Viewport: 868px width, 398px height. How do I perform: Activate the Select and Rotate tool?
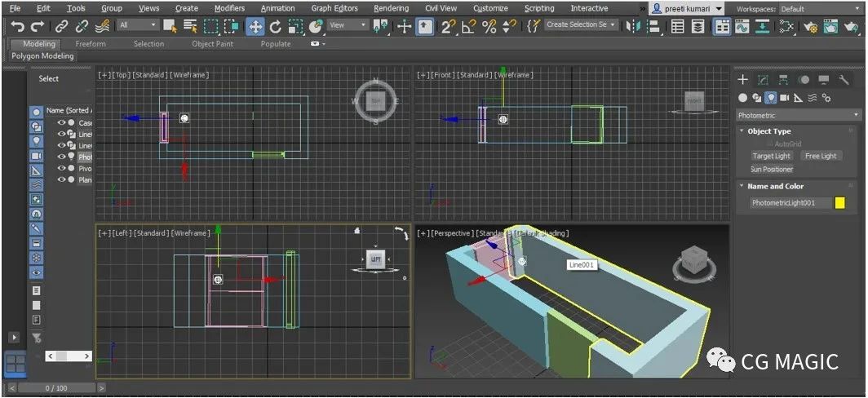click(275, 26)
